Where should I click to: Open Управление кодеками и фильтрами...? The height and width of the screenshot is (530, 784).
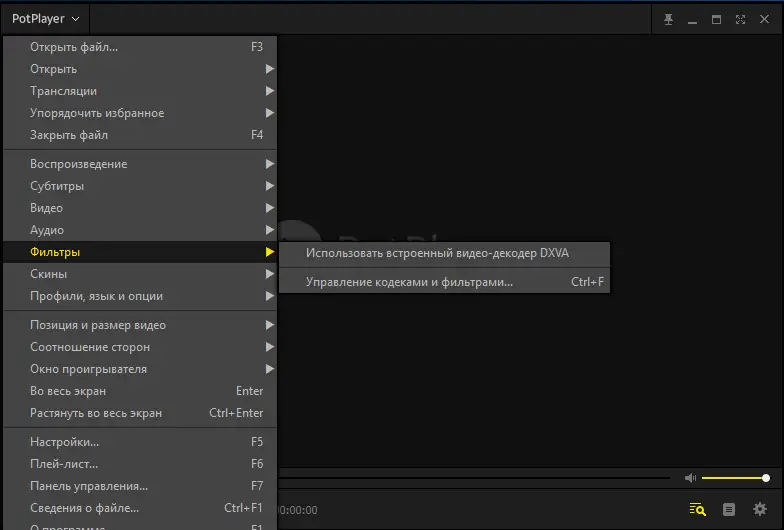pos(444,282)
